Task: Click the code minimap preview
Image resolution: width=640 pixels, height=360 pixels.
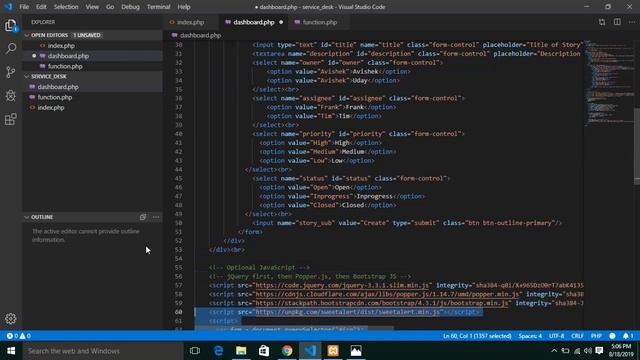Action: pyautogui.click(x=608, y=82)
